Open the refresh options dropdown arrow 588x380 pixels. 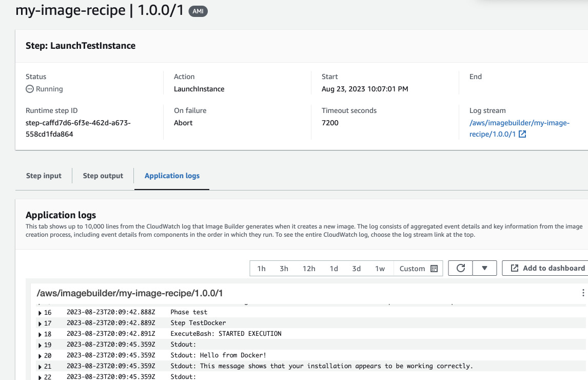coord(484,268)
